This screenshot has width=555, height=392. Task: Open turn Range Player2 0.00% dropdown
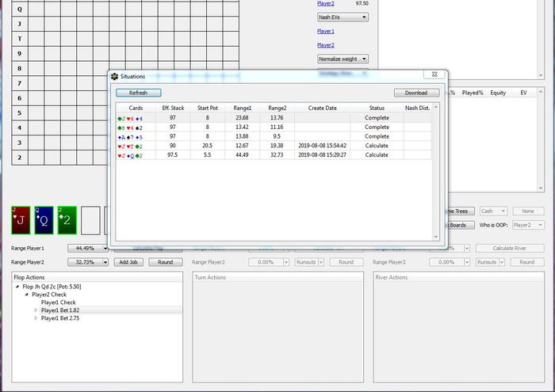click(286, 262)
